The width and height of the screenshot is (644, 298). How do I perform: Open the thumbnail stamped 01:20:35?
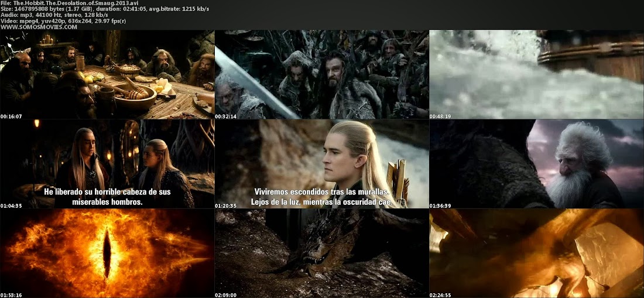pyautogui.click(x=321, y=164)
